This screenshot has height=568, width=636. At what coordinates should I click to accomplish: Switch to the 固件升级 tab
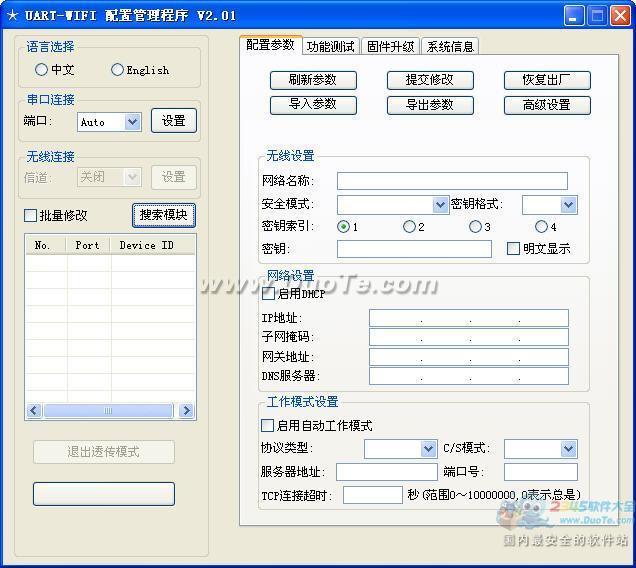390,47
